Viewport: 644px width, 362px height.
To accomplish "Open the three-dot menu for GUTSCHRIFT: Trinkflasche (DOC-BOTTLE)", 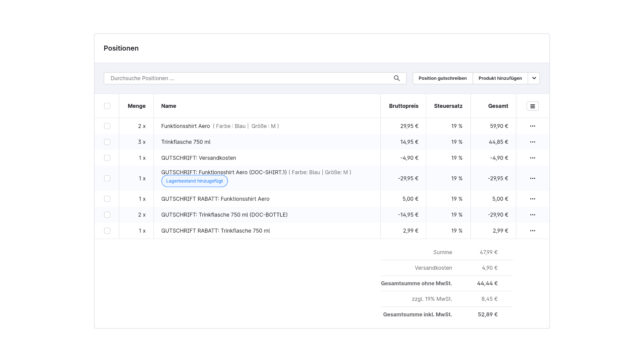I will pos(533,215).
